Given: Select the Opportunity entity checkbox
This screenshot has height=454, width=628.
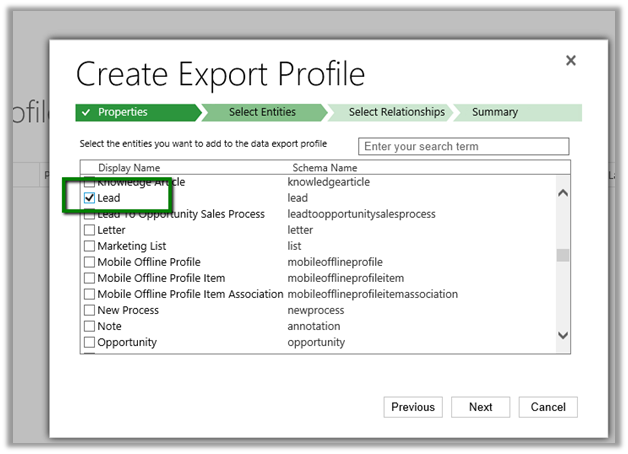Looking at the screenshot, I should pos(90,342).
